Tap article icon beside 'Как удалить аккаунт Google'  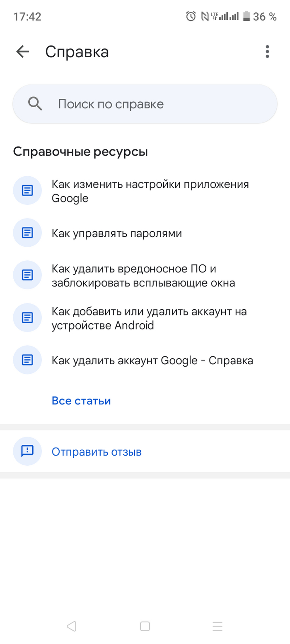coord(27,360)
